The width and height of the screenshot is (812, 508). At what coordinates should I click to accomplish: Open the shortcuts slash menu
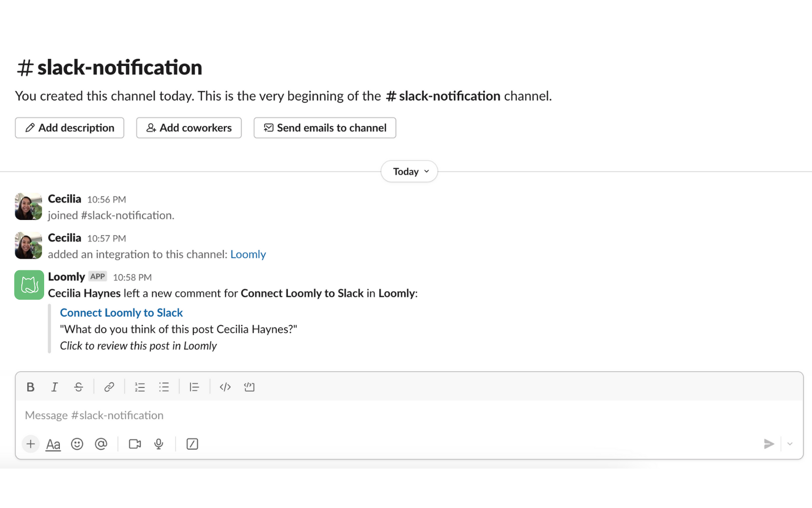[x=192, y=443]
